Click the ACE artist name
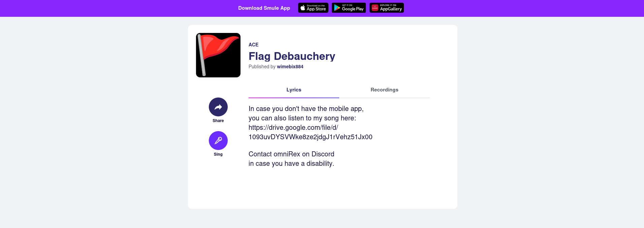Screen dimensions: 644x228 click(x=254, y=45)
